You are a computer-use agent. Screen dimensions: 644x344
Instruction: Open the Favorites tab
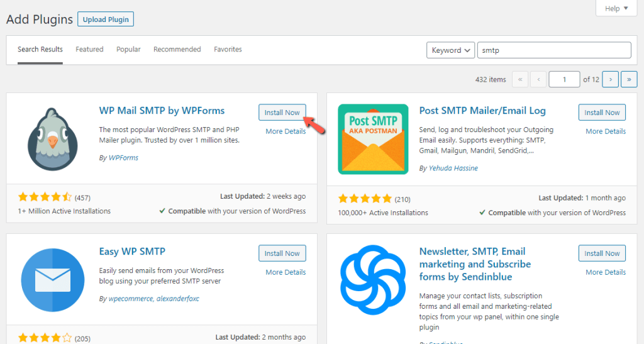click(x=228, y=49)
